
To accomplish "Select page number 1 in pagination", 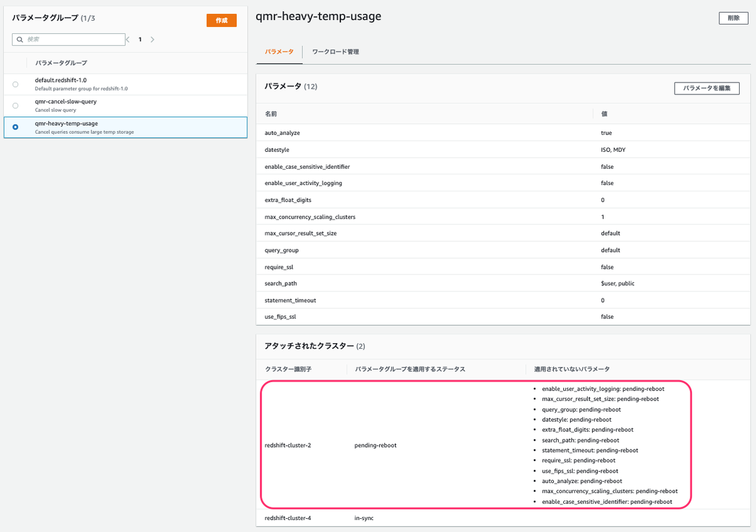I will (140, 39).
